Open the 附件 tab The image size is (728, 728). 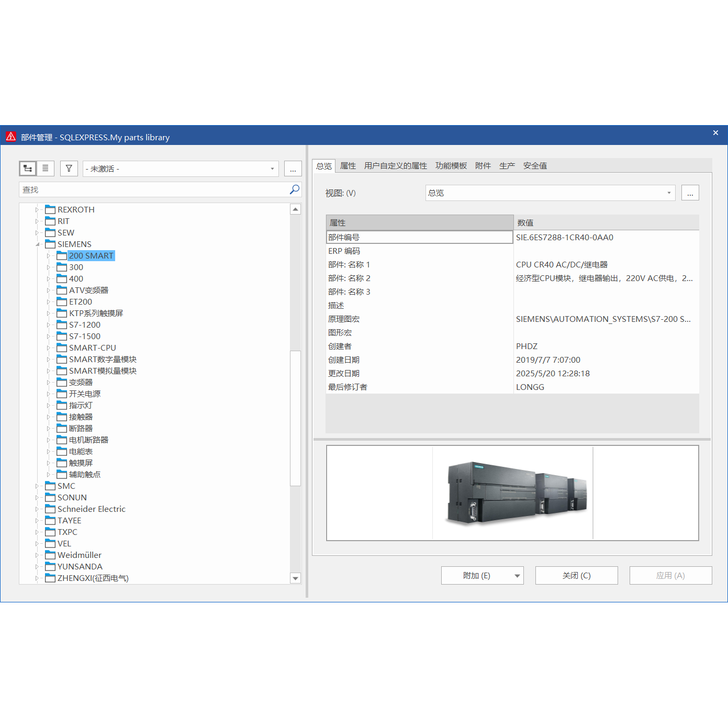(483, 165)
